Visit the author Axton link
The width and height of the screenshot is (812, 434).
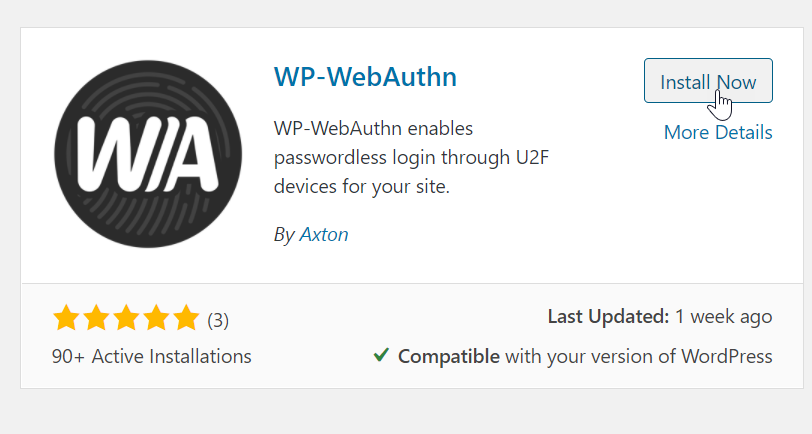[x=324, y=234]
